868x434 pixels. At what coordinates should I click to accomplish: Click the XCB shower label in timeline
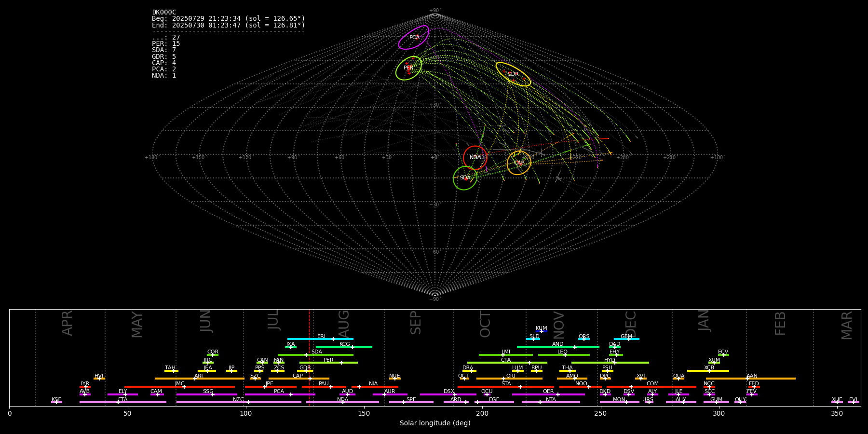(709, 368)
